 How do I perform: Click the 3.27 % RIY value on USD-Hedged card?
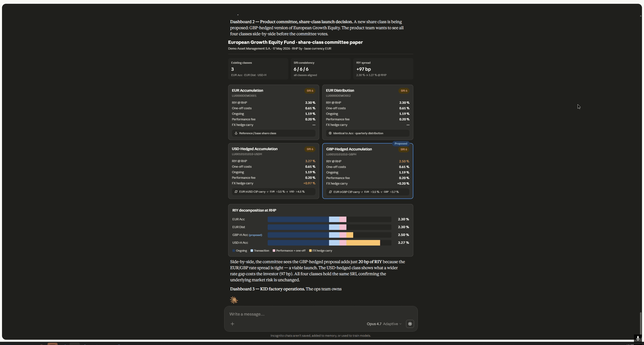tap(310, 161)
